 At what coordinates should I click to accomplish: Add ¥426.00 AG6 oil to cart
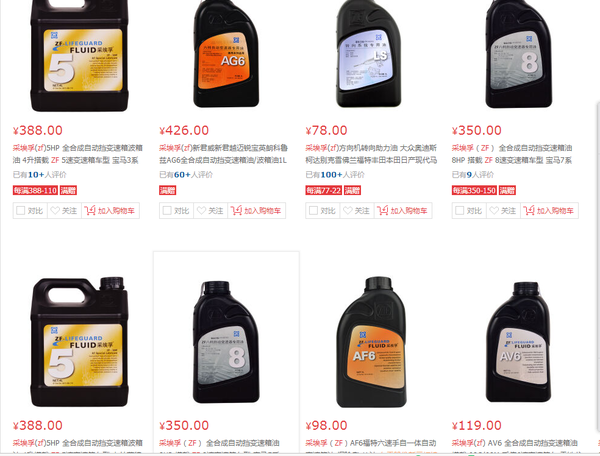(257, 210)
